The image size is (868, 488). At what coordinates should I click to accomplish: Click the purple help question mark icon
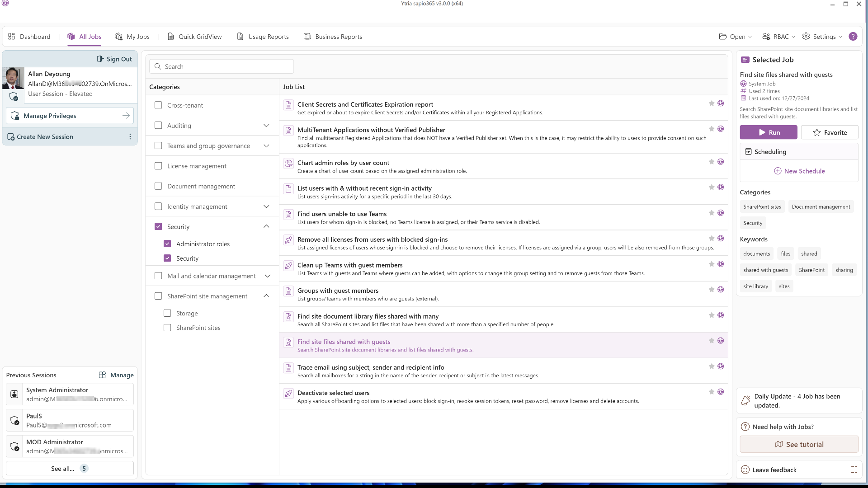click(853, 37)
